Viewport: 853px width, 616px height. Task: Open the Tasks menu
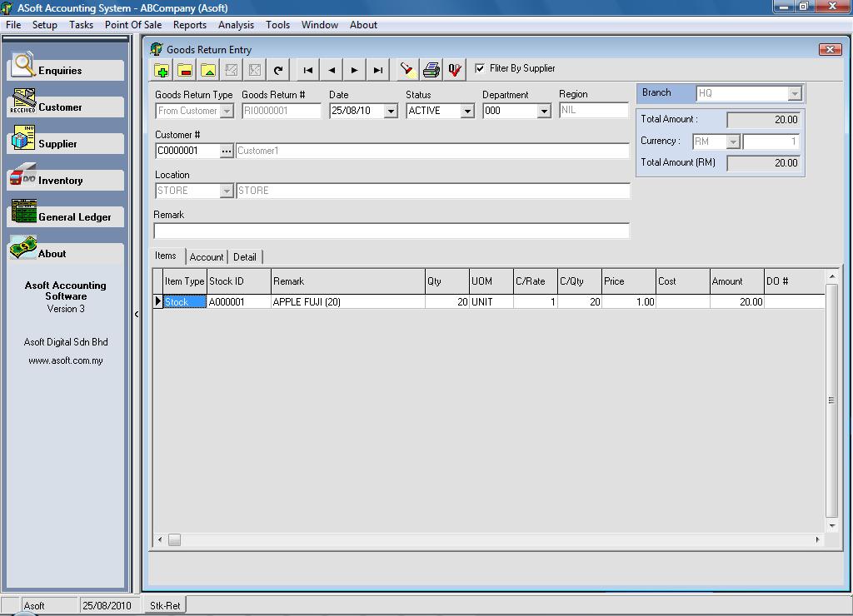click(81, 25)
